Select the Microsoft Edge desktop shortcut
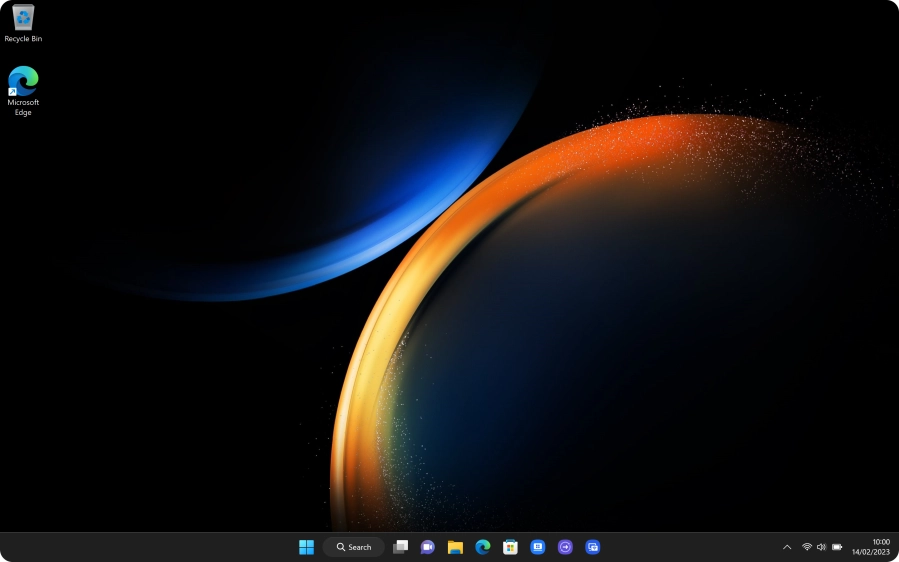Image resolution: width=899 pixels, height=562 pixels. pos(23,91)
